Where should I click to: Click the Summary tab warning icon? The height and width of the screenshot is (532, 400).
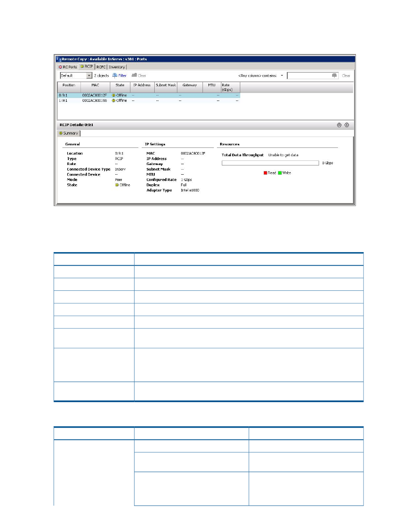click(x=61, y=133)
